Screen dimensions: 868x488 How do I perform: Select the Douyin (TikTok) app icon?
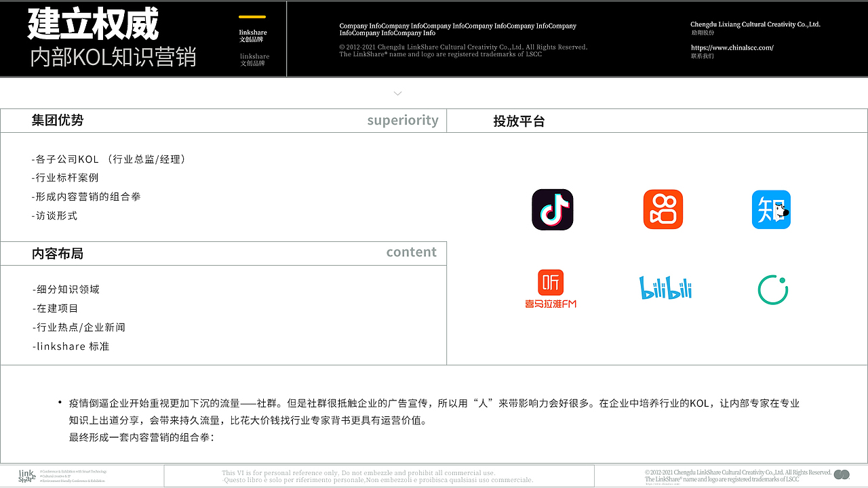click(552, 209)
